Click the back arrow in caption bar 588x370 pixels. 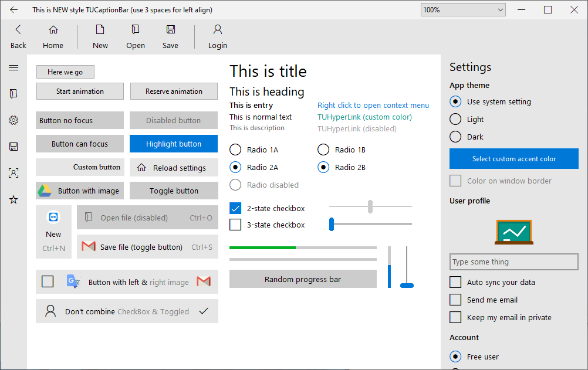pos(14,10)
